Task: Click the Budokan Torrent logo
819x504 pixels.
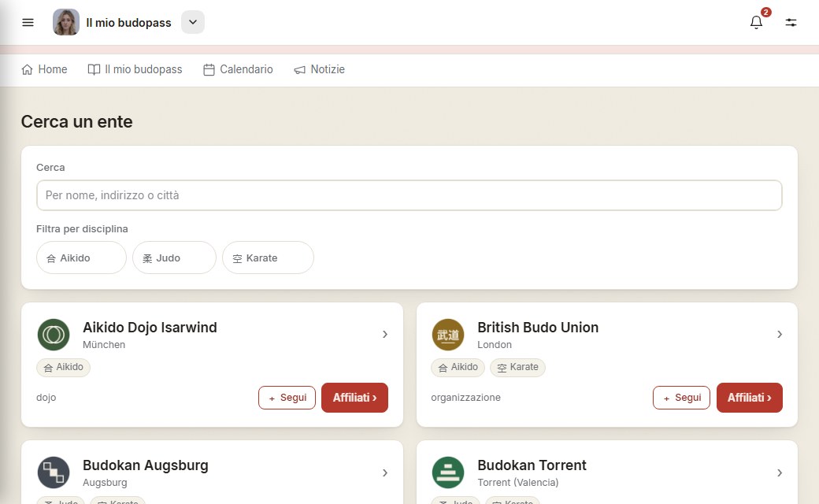Action: click(448, 472)
